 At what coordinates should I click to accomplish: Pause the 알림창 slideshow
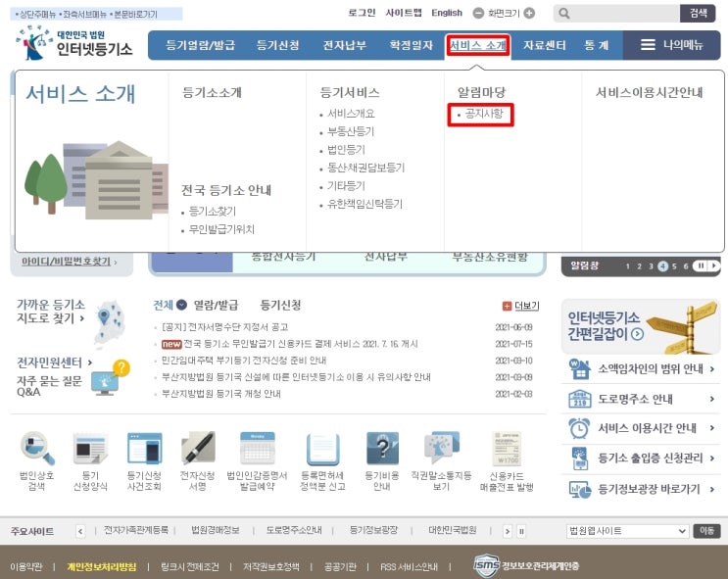(x=701, y=266)
